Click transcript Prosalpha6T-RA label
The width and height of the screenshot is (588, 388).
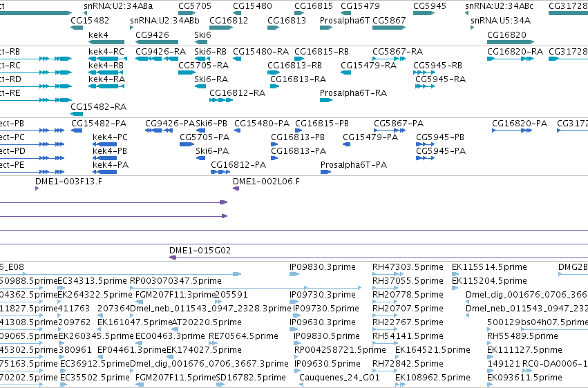353,93
